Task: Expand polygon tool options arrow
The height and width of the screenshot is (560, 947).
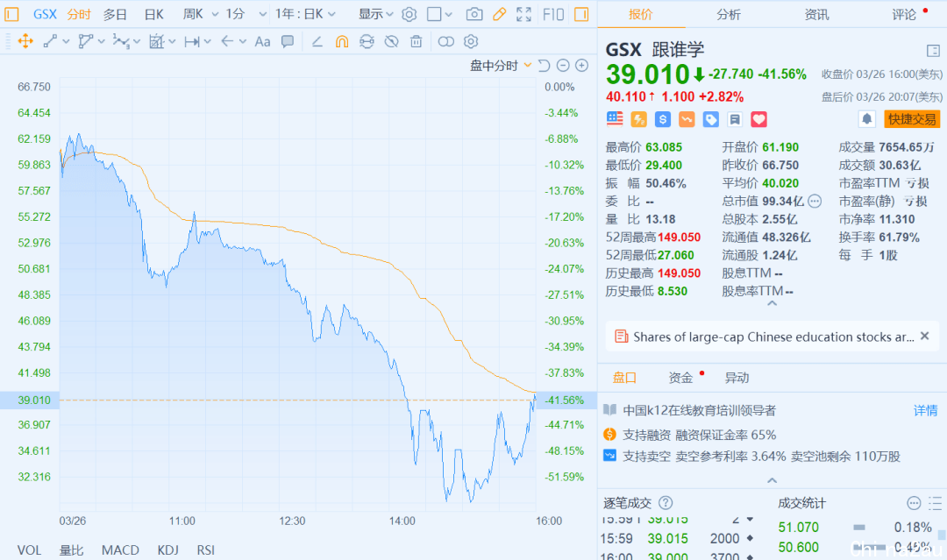Action: click(x=102, y=42)
